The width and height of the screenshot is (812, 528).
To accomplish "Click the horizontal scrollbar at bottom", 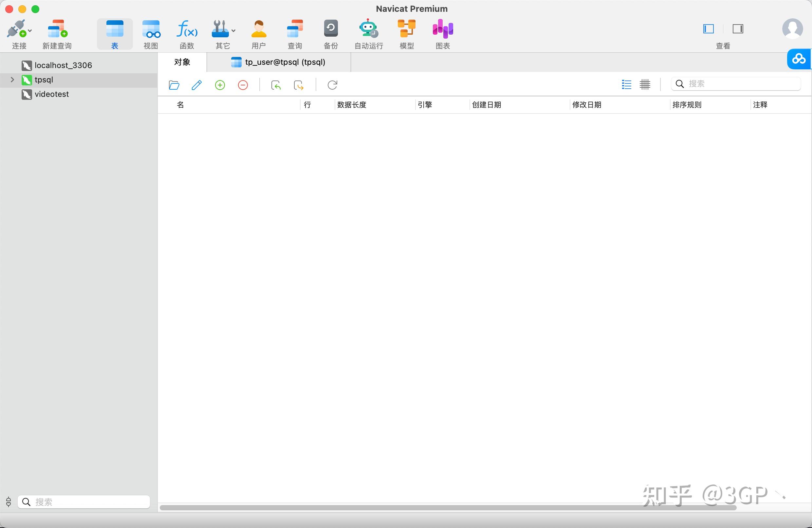I will [x=448, y=507].
